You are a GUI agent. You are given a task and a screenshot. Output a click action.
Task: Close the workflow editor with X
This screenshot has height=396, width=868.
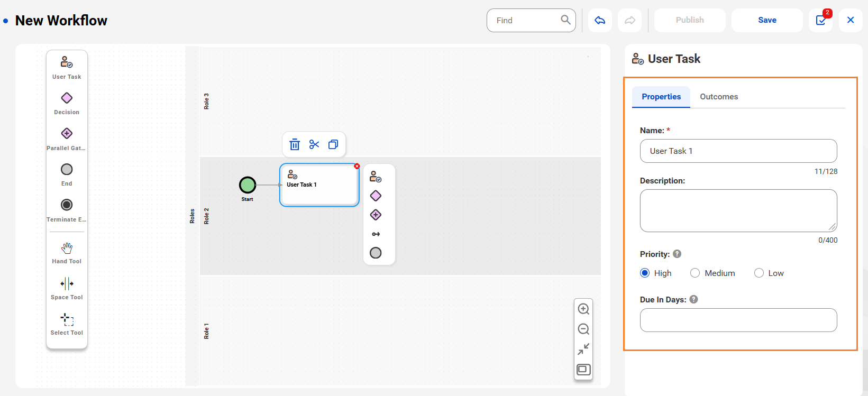click(851, 20)
